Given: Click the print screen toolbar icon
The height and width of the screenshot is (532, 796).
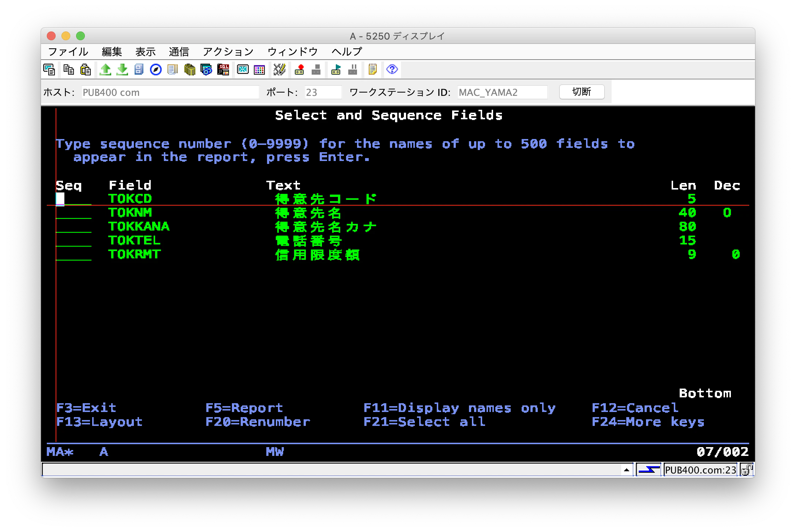Looking at the screenshot, I should point(49,70).
